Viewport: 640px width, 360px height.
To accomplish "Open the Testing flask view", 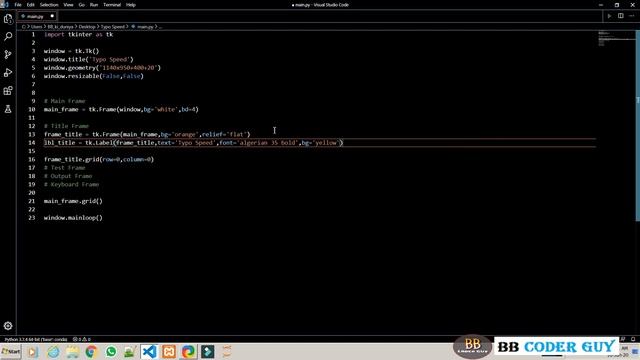I will 8,109.
